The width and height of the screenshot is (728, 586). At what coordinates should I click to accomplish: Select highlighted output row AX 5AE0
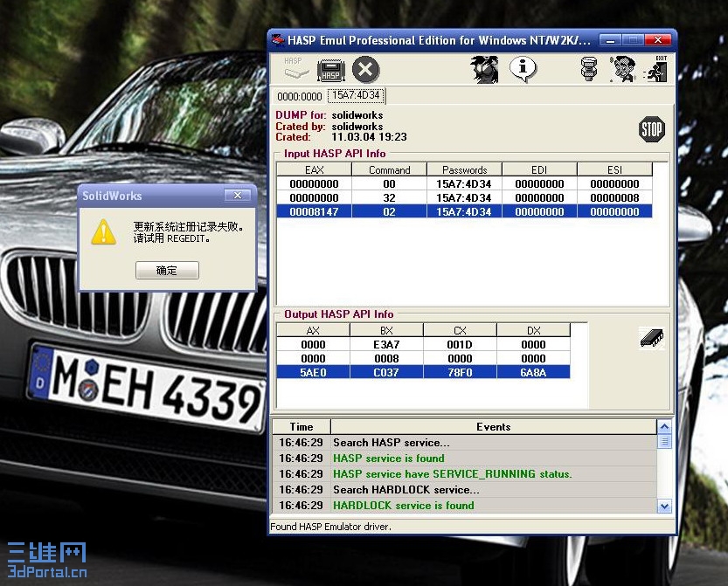point(423,372)
